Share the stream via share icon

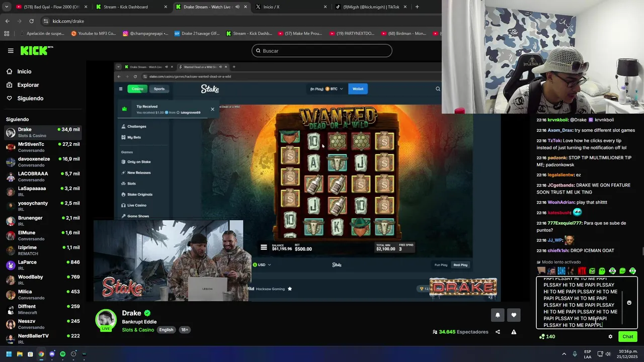(498, 332)
